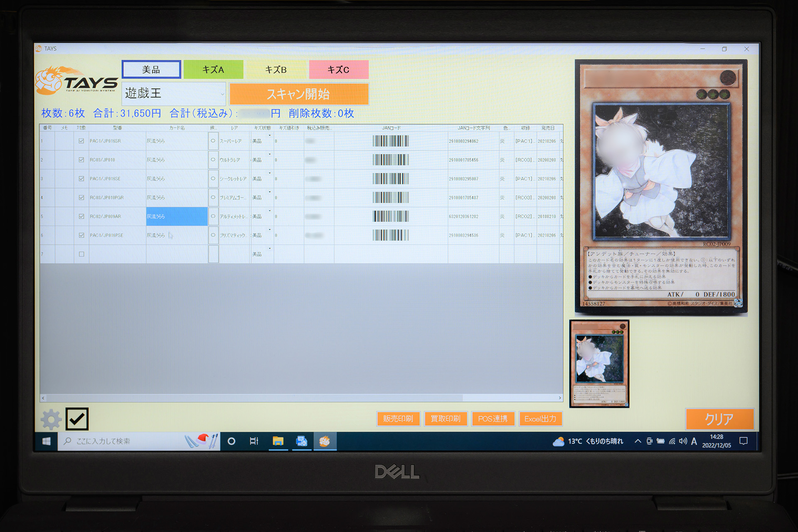Select the キズA condition tab
798x532 pixels.
213,69
